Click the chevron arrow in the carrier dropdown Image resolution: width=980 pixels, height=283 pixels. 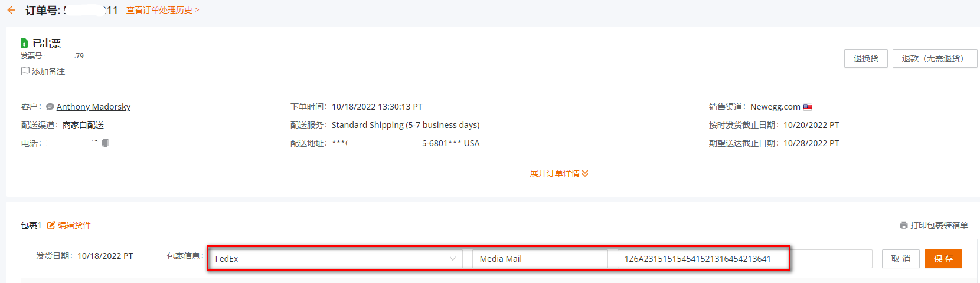point(453,259)
